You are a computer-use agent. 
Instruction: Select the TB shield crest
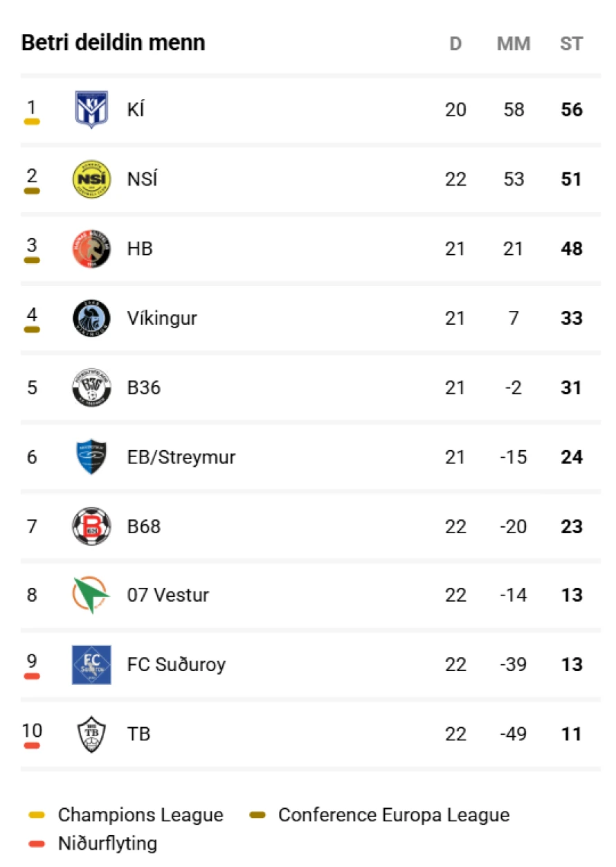[x=91, y=734]
